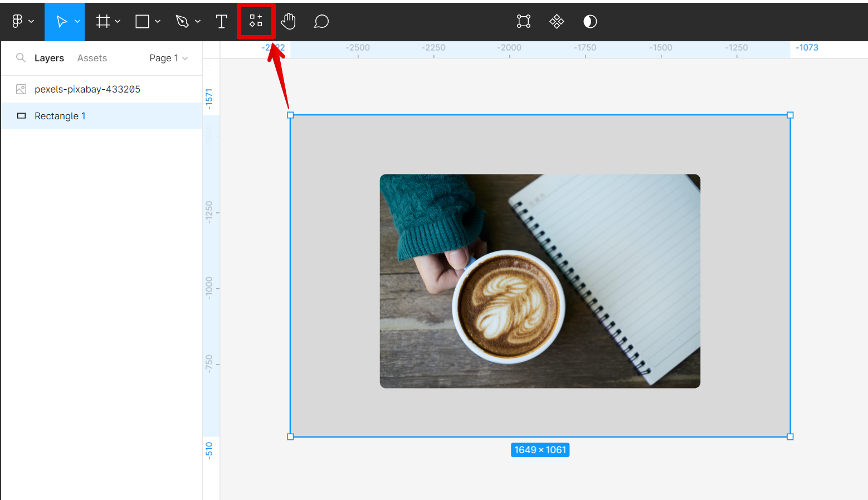Click the coffee image on canvas

tap(539, 281)
